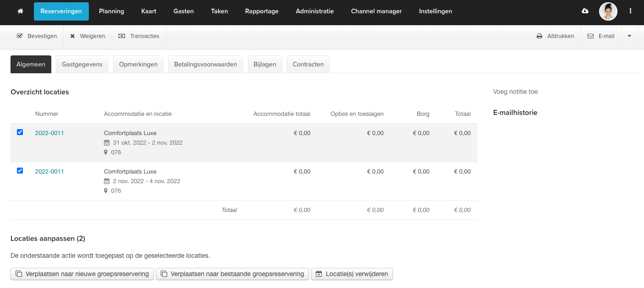Click the italic Totaal summary row label
Viewport: 644px width, 288px height.
coord(229,210)
